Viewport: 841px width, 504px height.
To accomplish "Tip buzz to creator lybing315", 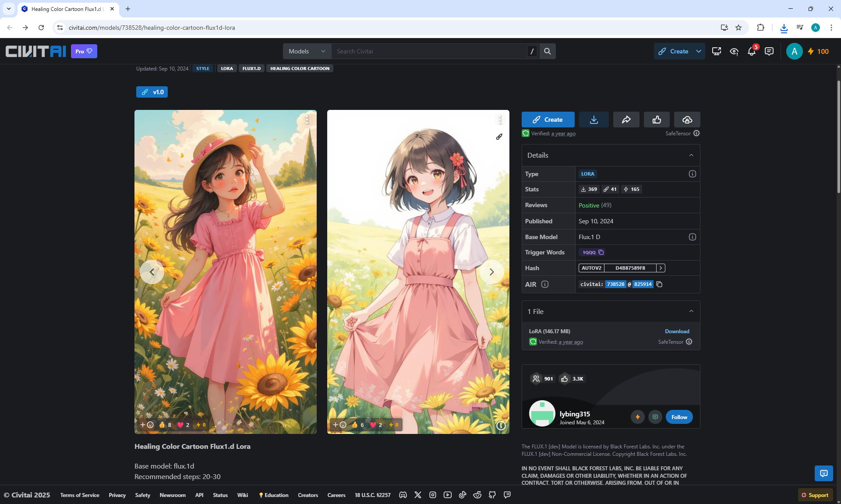I will [x=638, y=417].
